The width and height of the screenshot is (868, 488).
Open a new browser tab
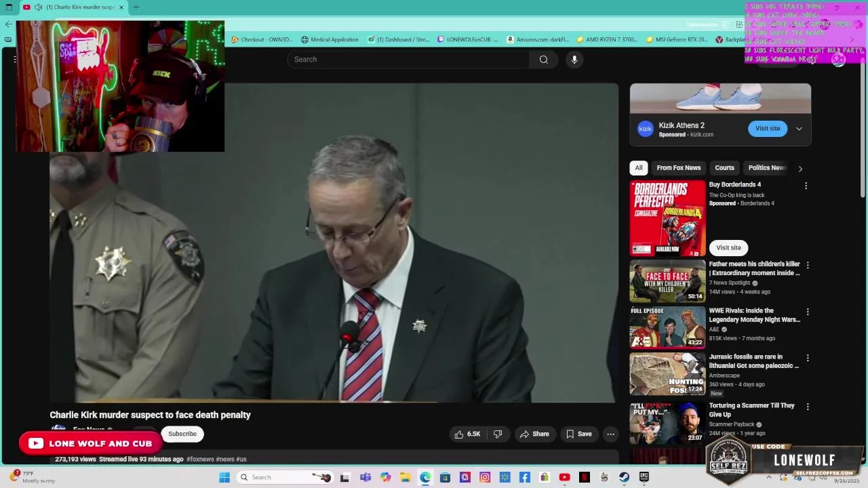(136, 7)
